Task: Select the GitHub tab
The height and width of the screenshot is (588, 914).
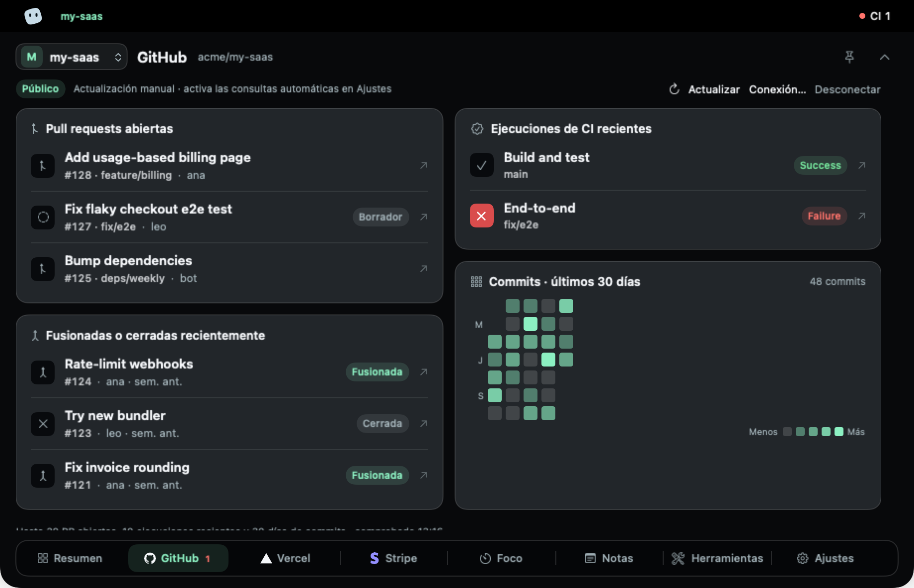Action: [178, 558]
